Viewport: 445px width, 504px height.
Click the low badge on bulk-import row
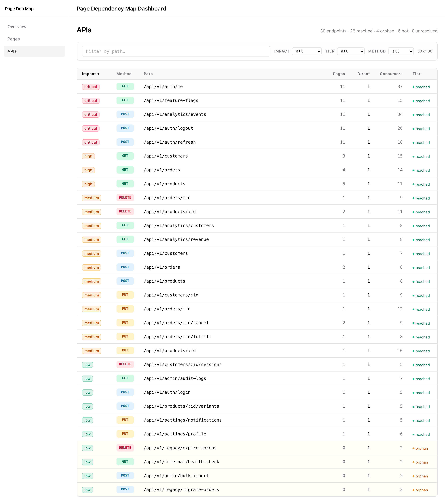point(87,476)
